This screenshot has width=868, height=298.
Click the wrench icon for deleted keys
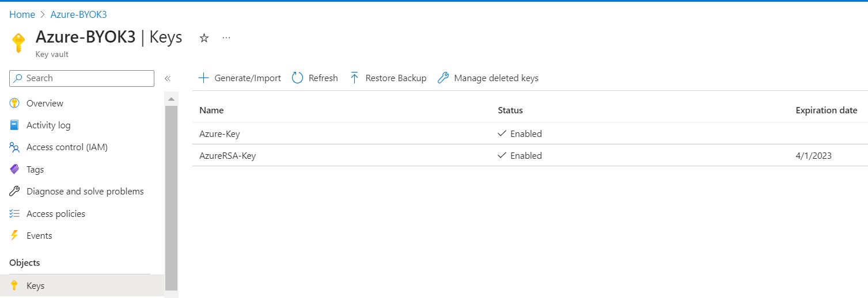click(x=443, y=78)
